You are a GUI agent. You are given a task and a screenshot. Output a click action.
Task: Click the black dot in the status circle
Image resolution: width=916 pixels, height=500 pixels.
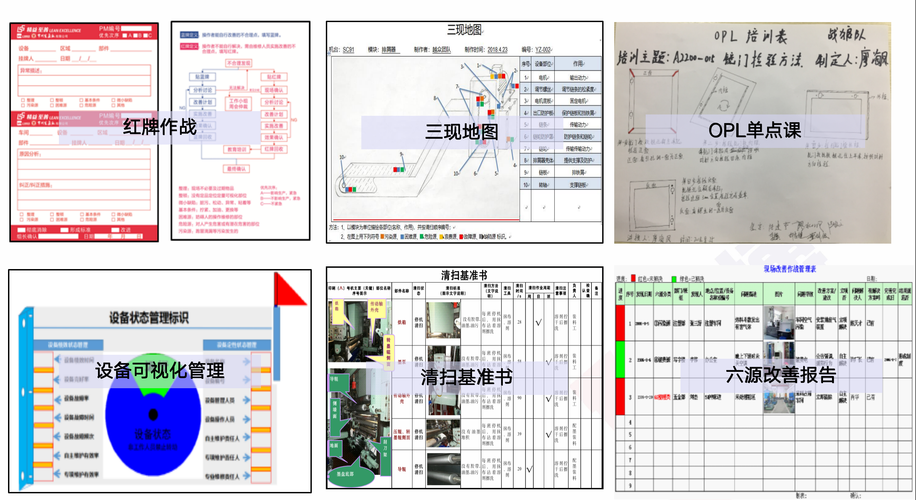pos(153,413)
